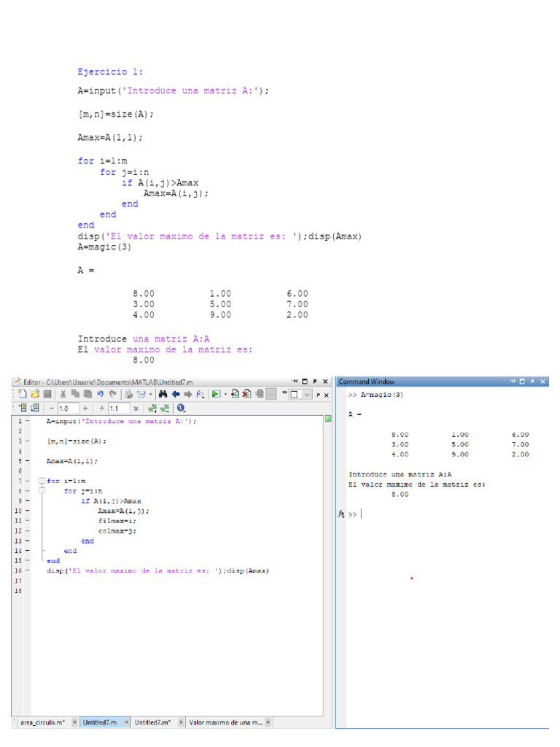The image size is (560, 747).
Task: Collapse the outer for i=1:m loop
Action: point(42,481)
